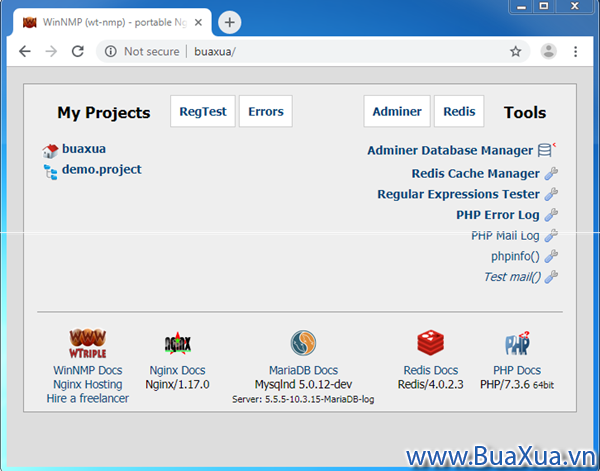Open PHP Error Log link
This screenshot has height=471, width=600.
tap(498, 215)
